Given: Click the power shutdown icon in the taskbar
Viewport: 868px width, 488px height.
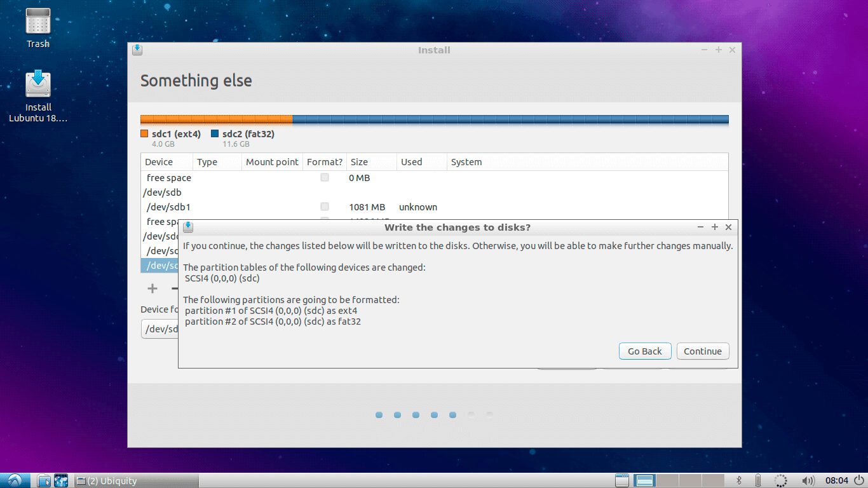Looking at the screenshot, I should [859, 480].
